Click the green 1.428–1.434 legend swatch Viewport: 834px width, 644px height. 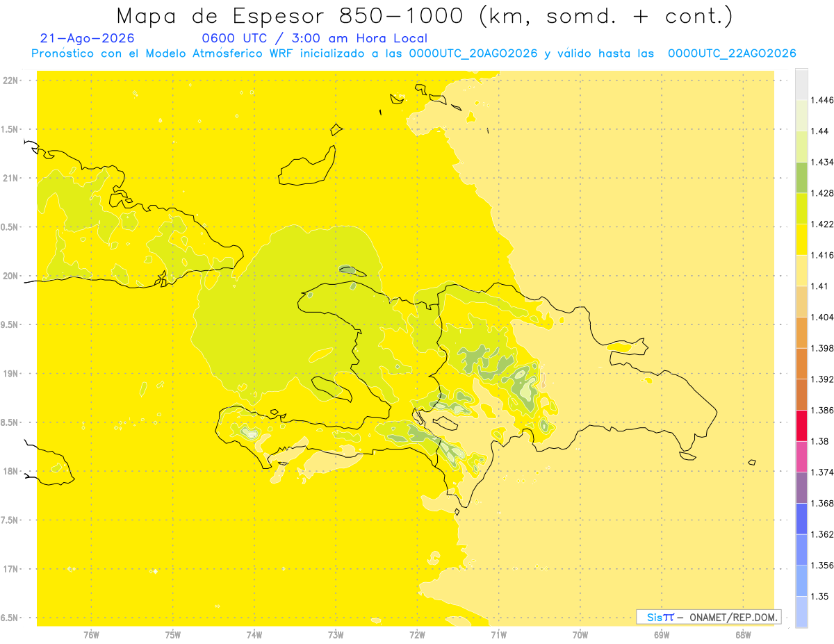(x=801, y=178)
